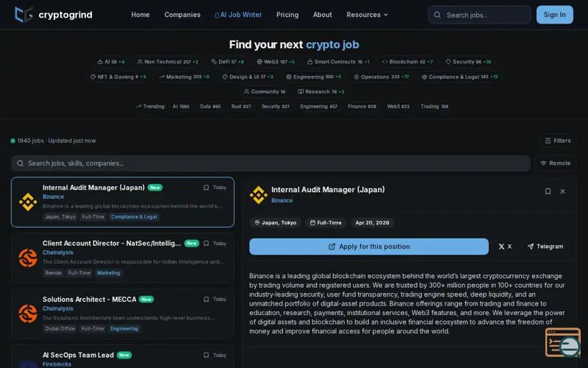Expand the Resources dropdown menu

tap(367, 15)
